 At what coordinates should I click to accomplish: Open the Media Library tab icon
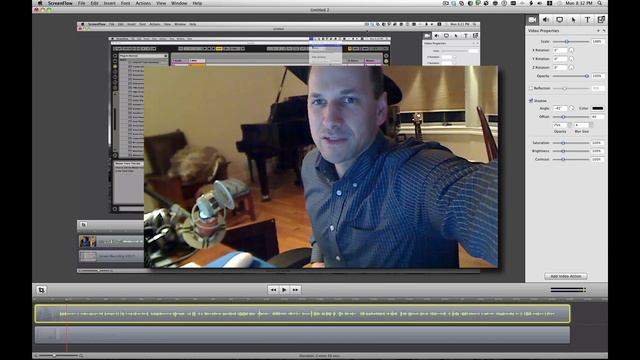pyautogui.click(x=601, y=20)
